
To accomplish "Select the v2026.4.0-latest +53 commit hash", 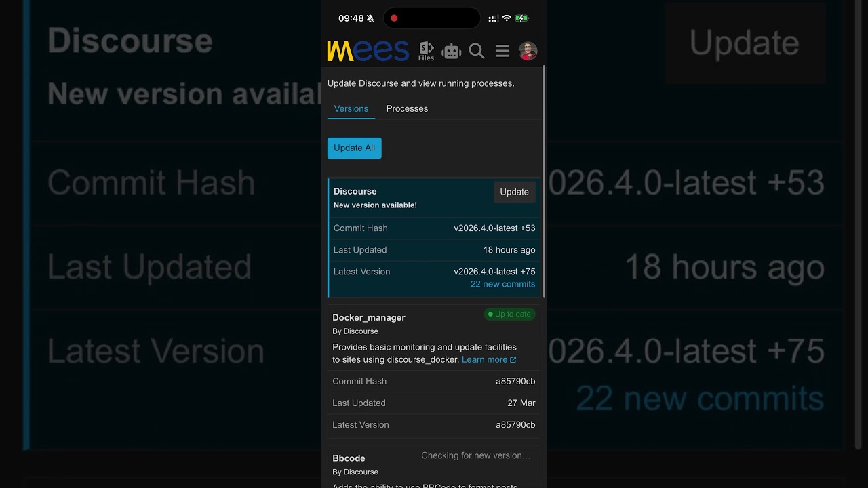I will click(x=494, y=228).
